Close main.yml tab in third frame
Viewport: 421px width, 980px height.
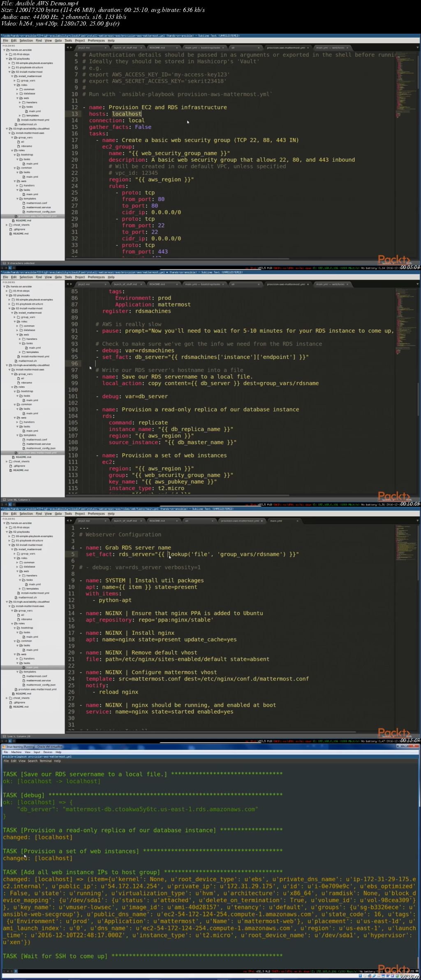tap(297, 521)
